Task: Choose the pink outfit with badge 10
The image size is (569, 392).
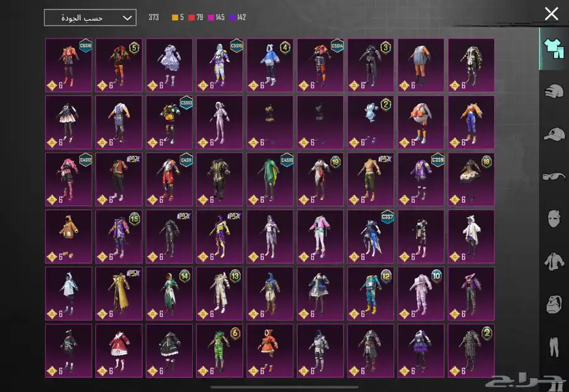Action: click(421, 293)
